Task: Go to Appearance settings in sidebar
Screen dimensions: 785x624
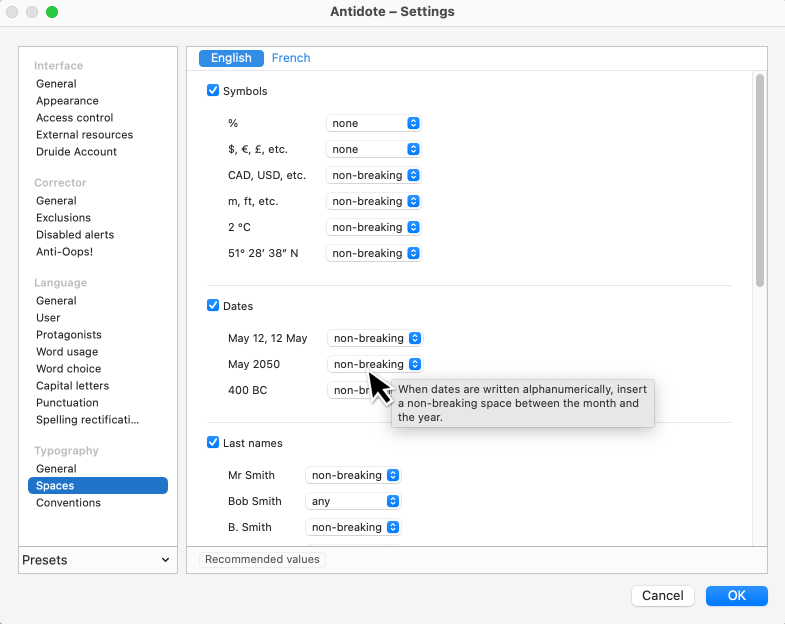Action: tap(67, 101)
